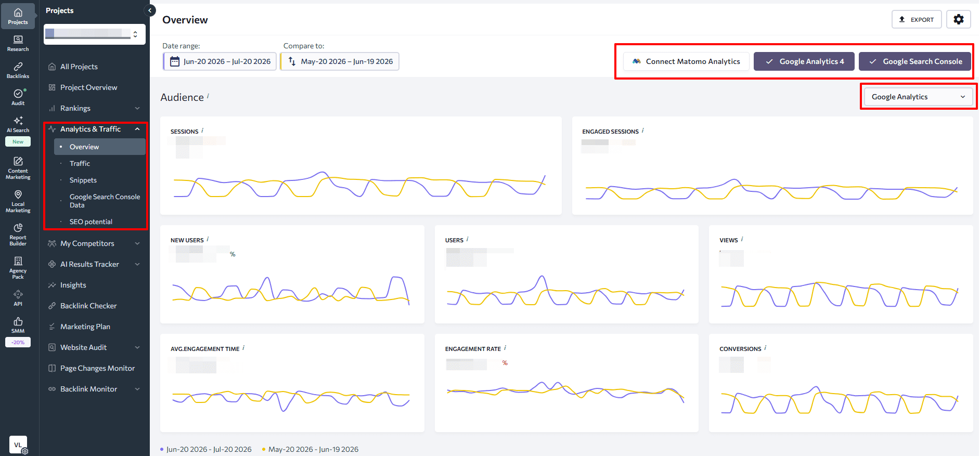
Task: Open the AI Search section
Action: (18, 124)
